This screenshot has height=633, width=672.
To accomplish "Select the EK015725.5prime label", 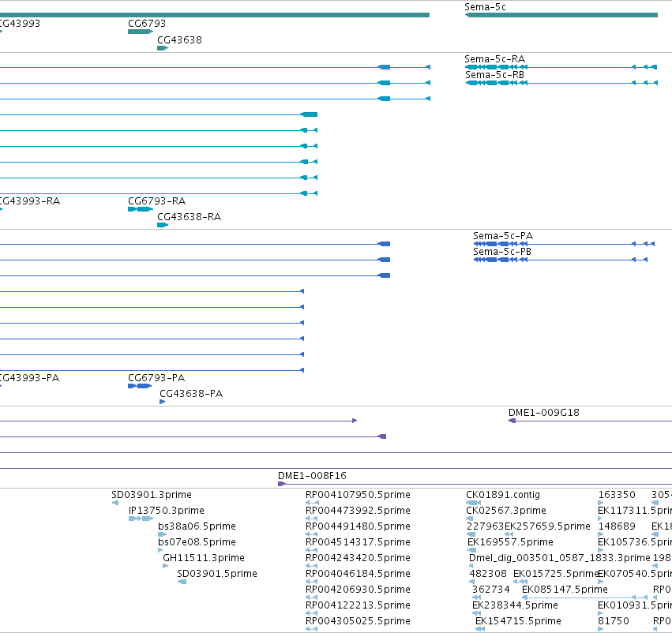I will click(556, 574).
